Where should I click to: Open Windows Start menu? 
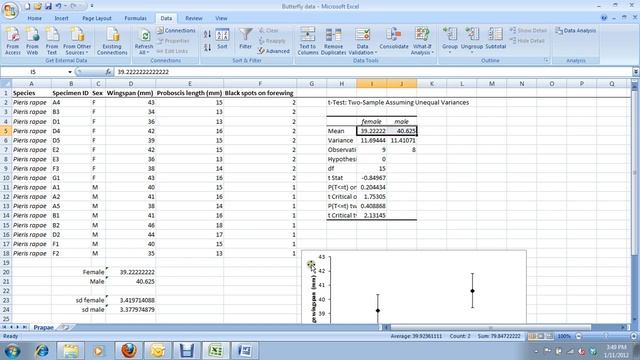coord(12,351)
